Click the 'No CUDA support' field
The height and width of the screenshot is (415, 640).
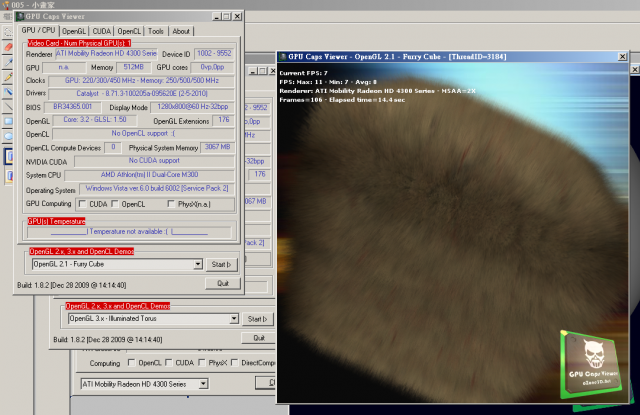coord(154,161)
